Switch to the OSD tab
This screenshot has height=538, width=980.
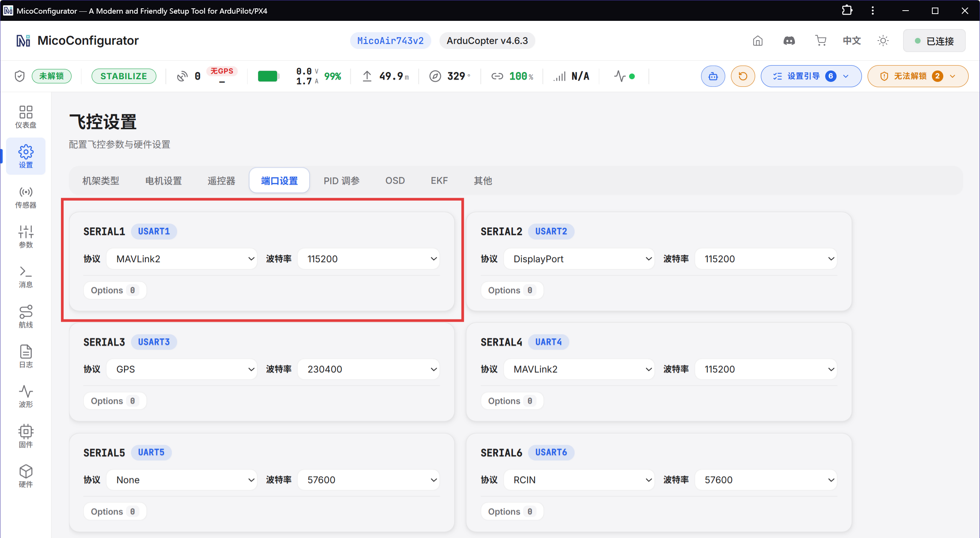[x=395, y=180]
